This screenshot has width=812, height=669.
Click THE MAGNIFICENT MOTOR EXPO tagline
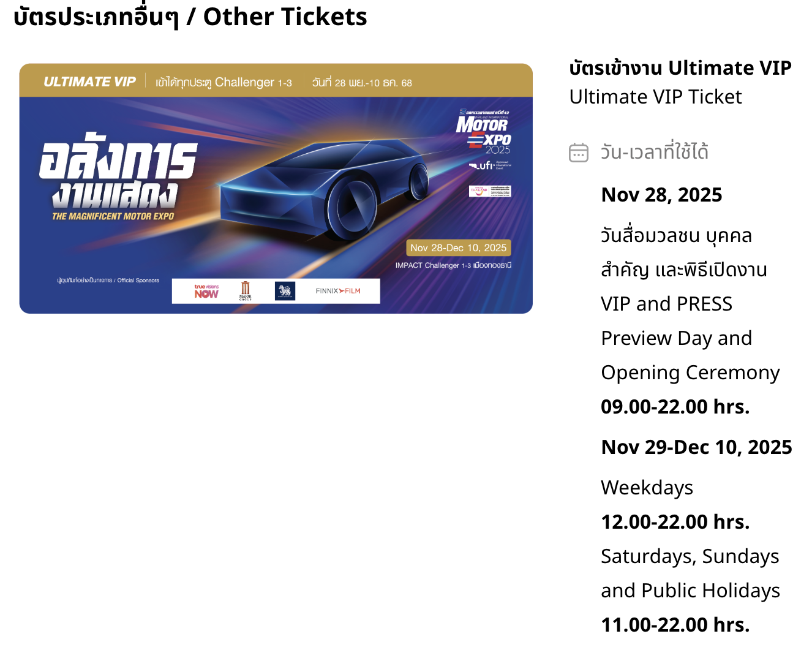[113, 216]
